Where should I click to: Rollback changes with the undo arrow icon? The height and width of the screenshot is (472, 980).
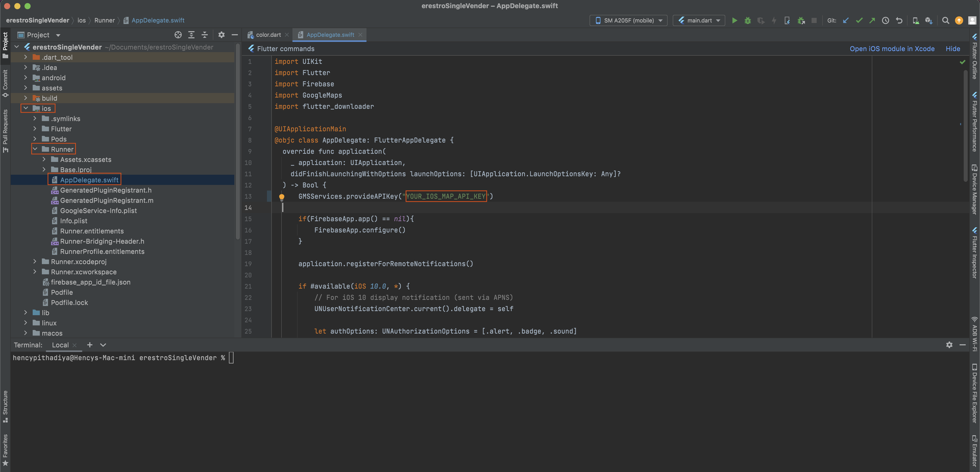[x=899, y=20]
